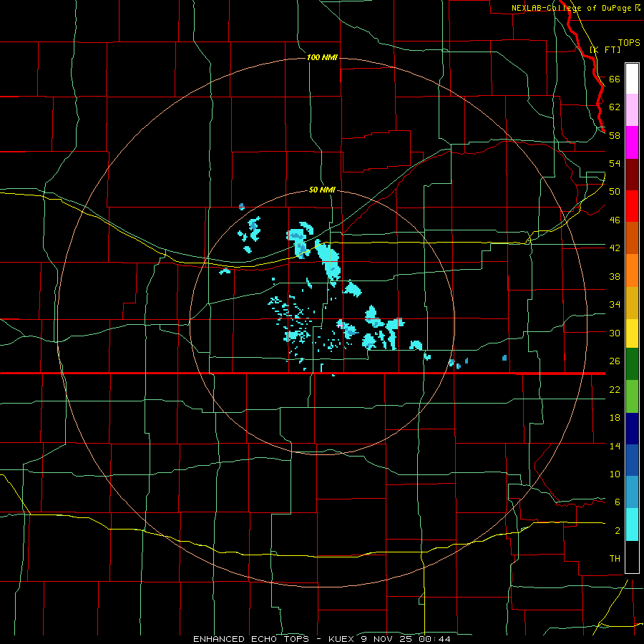Click the 9 NOV 25 date stamp

(x=386, y=639)
